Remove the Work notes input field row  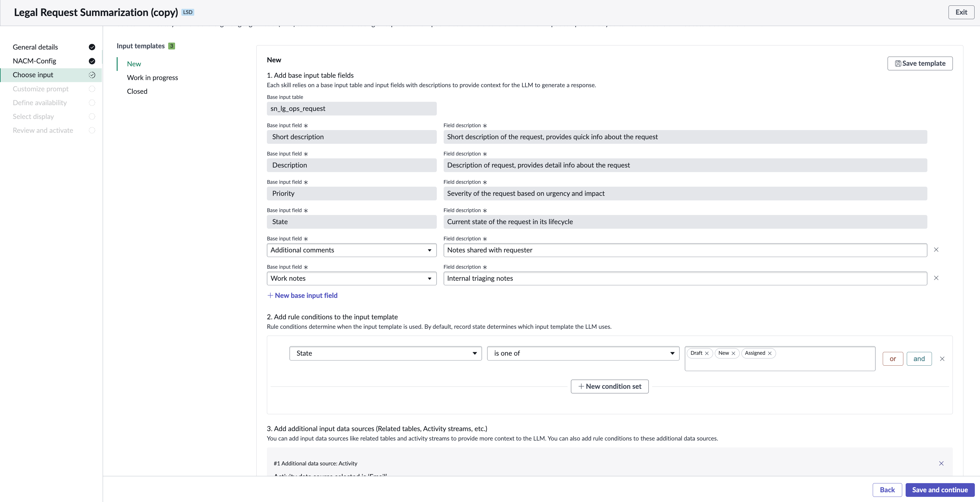coord(936,278)
